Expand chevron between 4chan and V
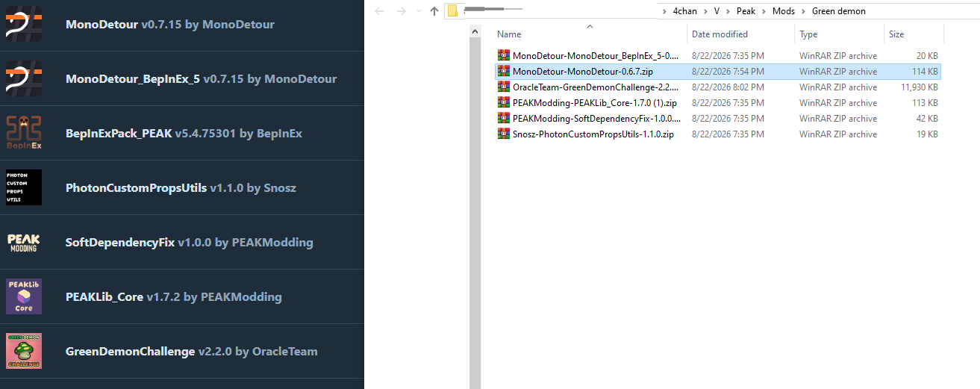 [x=706, y=11]
